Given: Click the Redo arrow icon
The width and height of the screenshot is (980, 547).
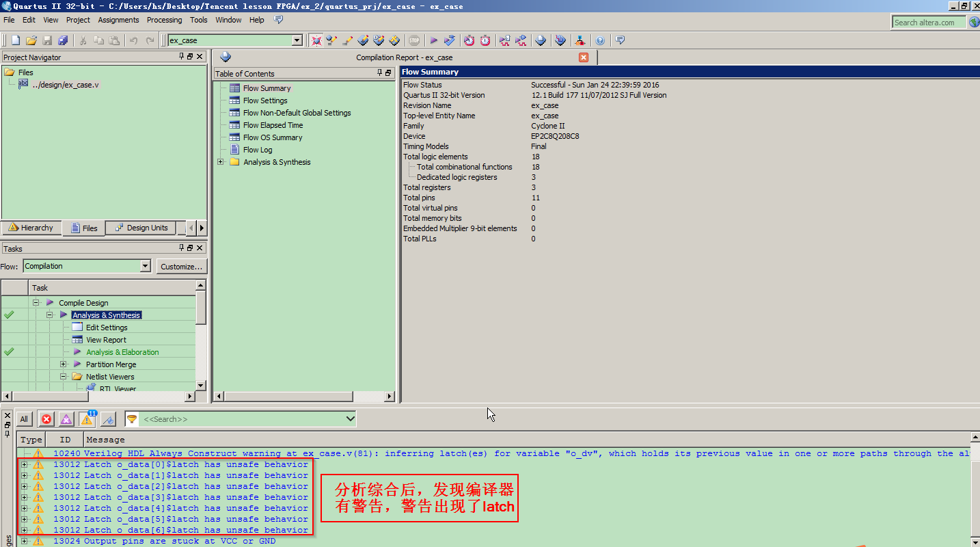Looking at the screenshot, I should point(150,40).
